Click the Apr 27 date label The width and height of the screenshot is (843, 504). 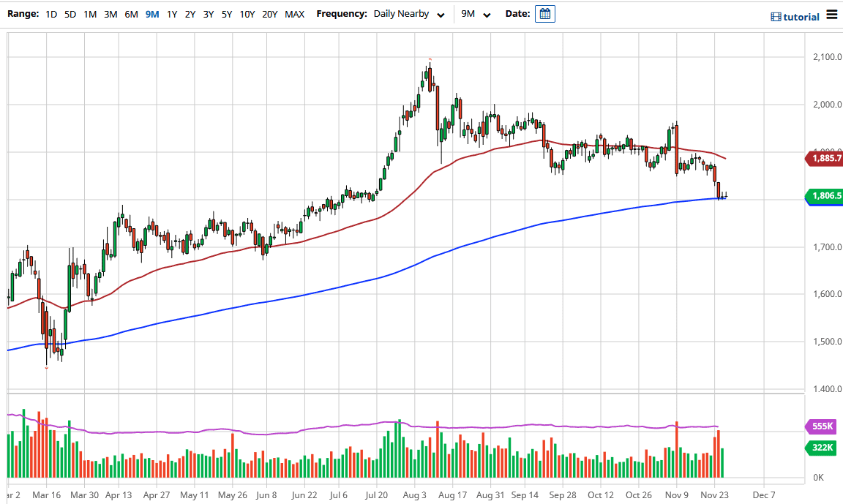tap(157, 495)
